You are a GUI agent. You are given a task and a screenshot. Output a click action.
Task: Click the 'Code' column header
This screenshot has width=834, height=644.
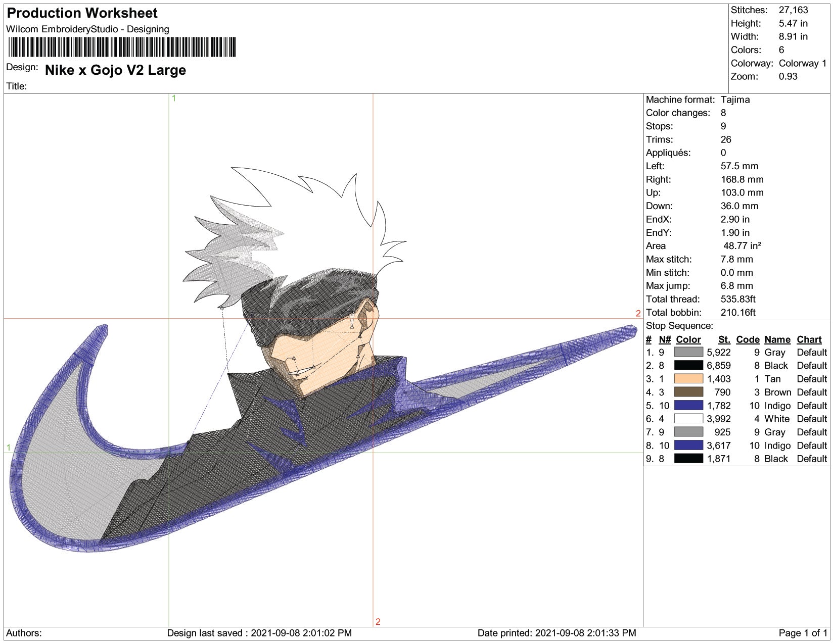(x=748, y=339)
